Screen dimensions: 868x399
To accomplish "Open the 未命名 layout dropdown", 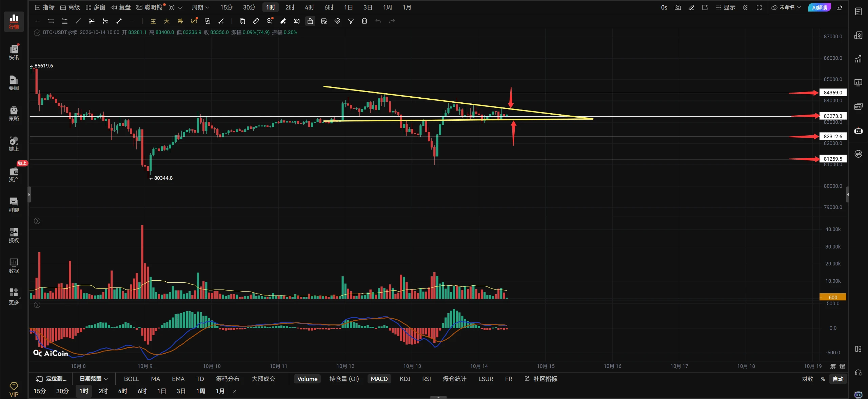I will [786, 7].
